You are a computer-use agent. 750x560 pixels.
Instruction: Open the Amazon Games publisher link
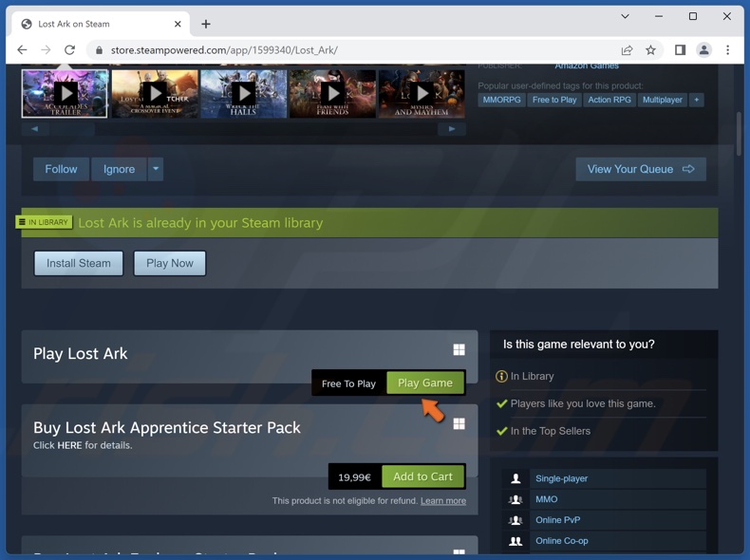coord(587,66)
